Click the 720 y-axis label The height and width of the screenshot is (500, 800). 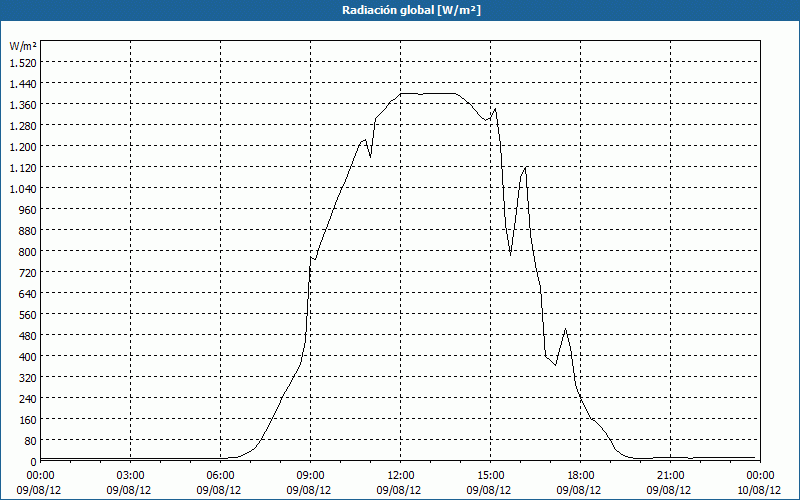tap(28, 272)
